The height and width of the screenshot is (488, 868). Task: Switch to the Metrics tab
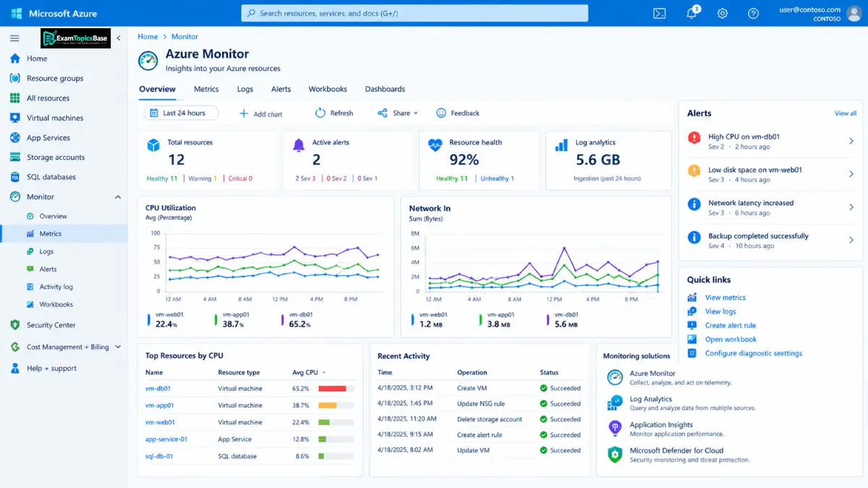tap(206, 89)
